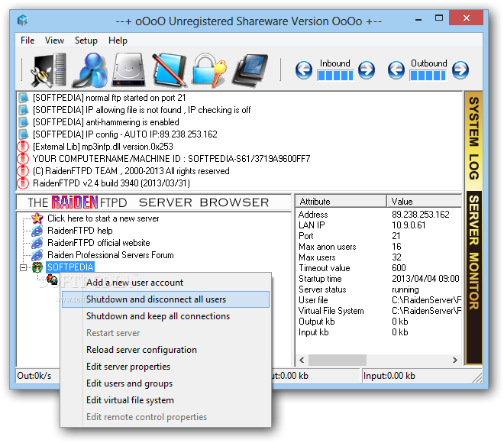Screen dimensions: 504x443
Task: Click the users icon under SOFTPEDIA node
Action: (52, 280)
